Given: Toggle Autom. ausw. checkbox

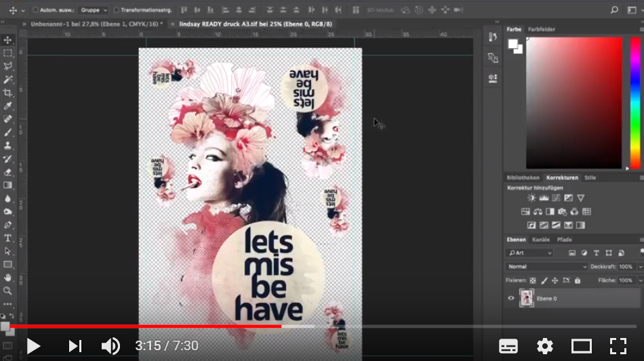Looking at the screenshot, I should 35,10.
